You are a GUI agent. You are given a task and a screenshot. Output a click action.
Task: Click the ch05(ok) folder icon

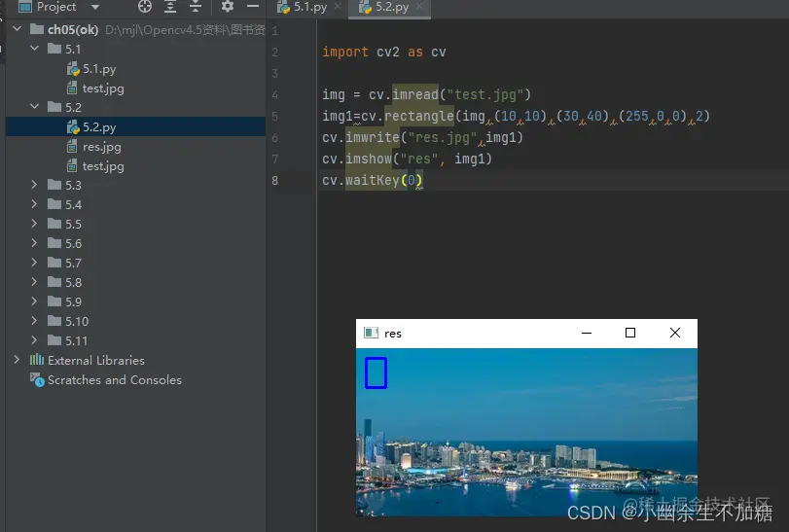click(37, 28)
